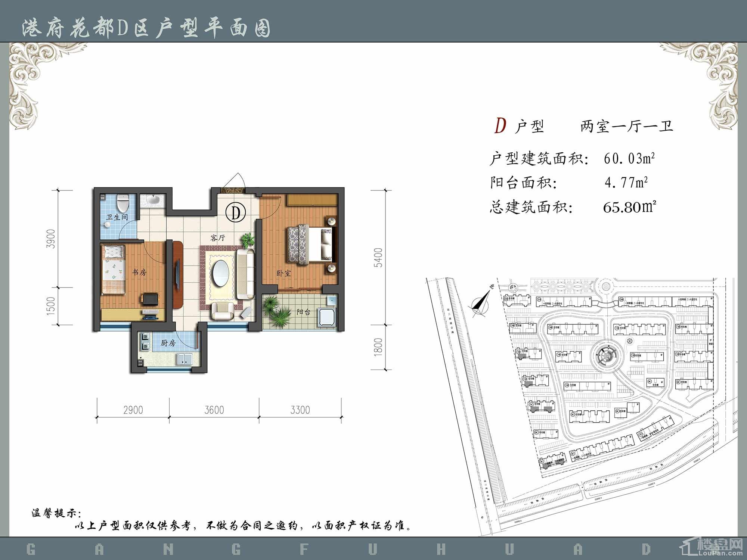Click the balcony potted plants

point(277,313)
